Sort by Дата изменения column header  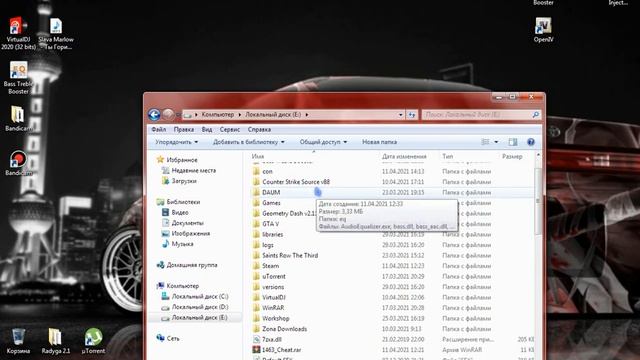[404, 156]
